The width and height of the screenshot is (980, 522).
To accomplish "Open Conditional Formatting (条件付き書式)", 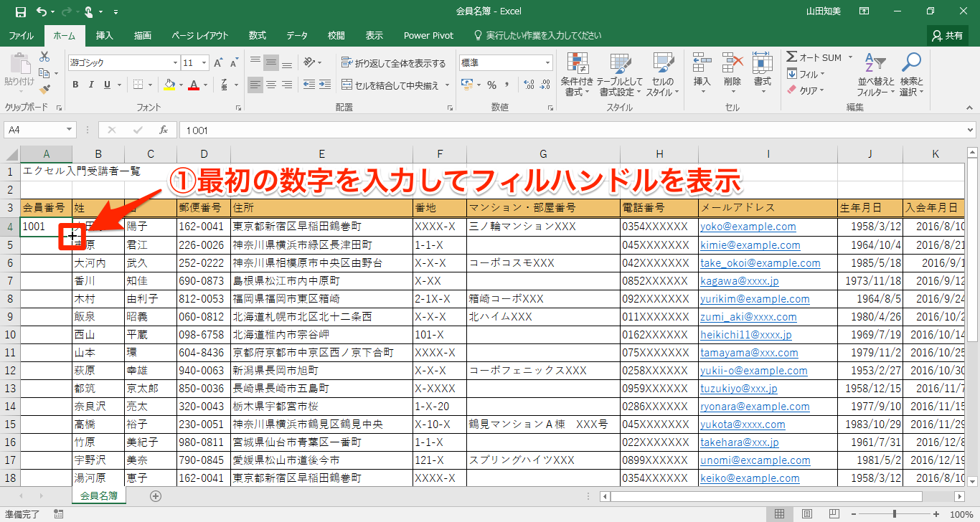I will [x=578, y=75].
